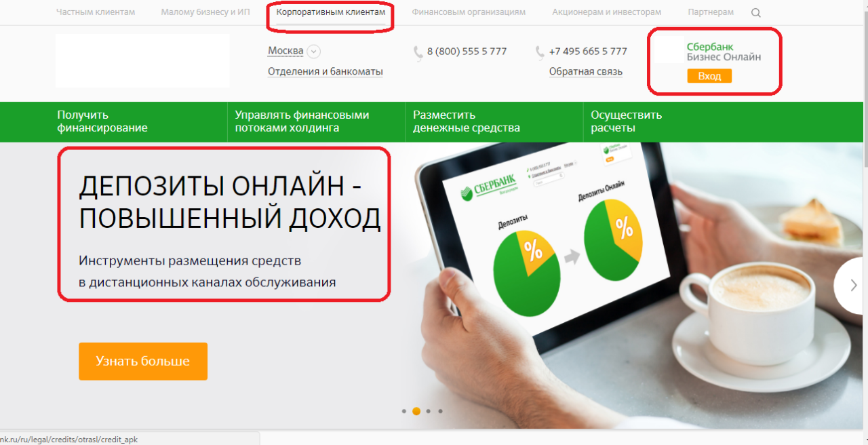
Task: Click the phone number +7 495 665 5 777
Action: (x=588, y=52)
